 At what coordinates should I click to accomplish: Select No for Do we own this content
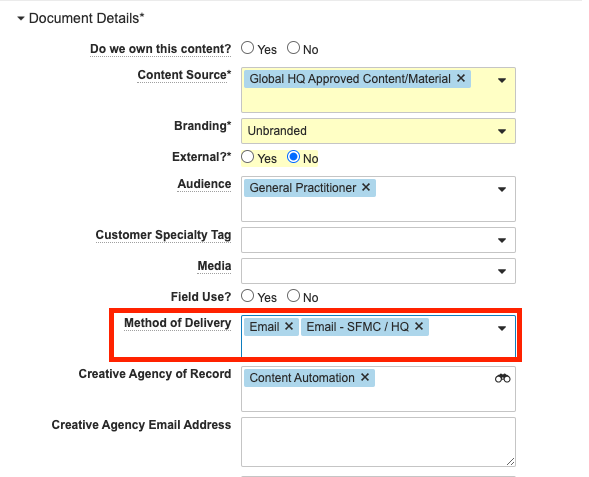(293, 48)
